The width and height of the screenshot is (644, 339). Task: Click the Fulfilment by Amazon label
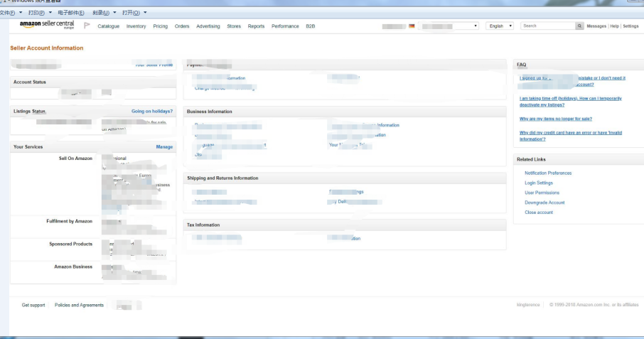[70, 221]
